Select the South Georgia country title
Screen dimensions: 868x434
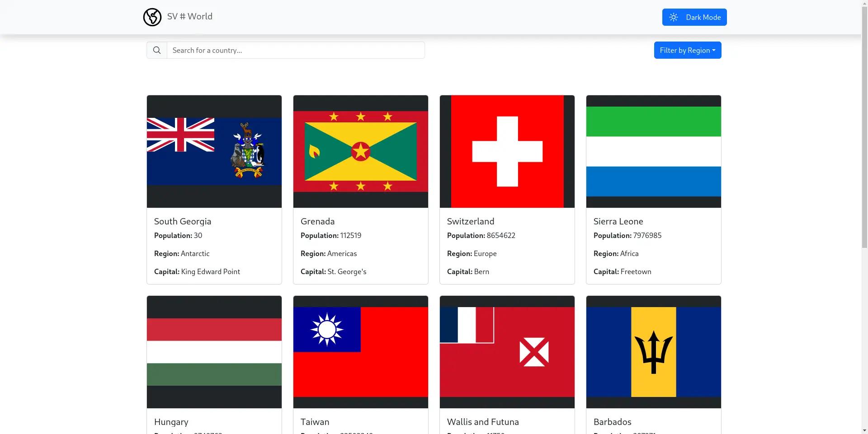coord(183,221)
